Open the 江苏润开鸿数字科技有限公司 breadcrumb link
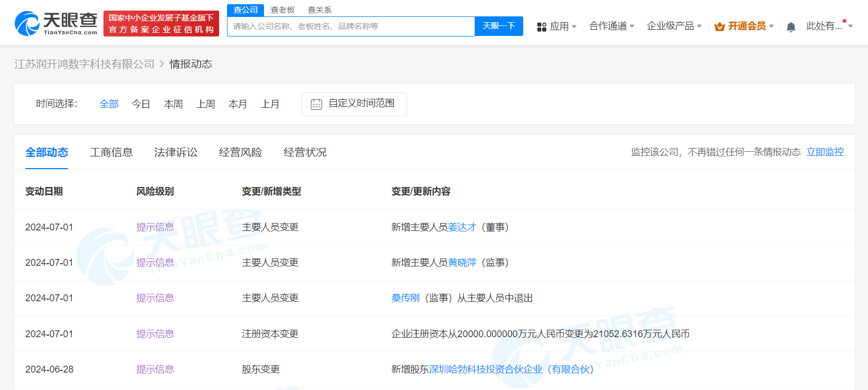 [x=84, y=64]
